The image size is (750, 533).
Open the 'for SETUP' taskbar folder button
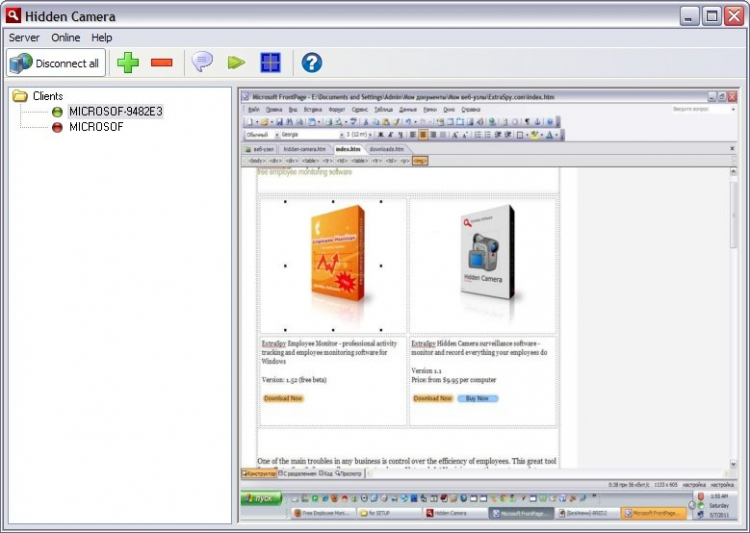coord(388,513)
